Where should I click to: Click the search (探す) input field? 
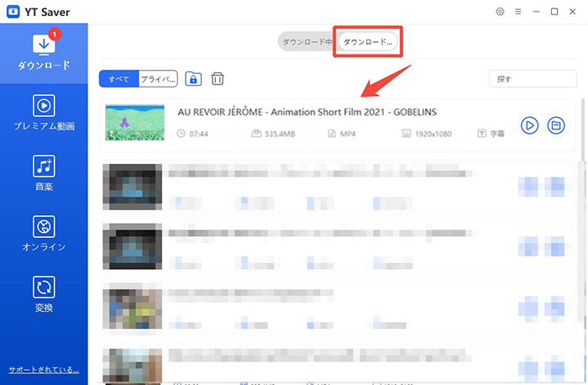click(532, 79)
